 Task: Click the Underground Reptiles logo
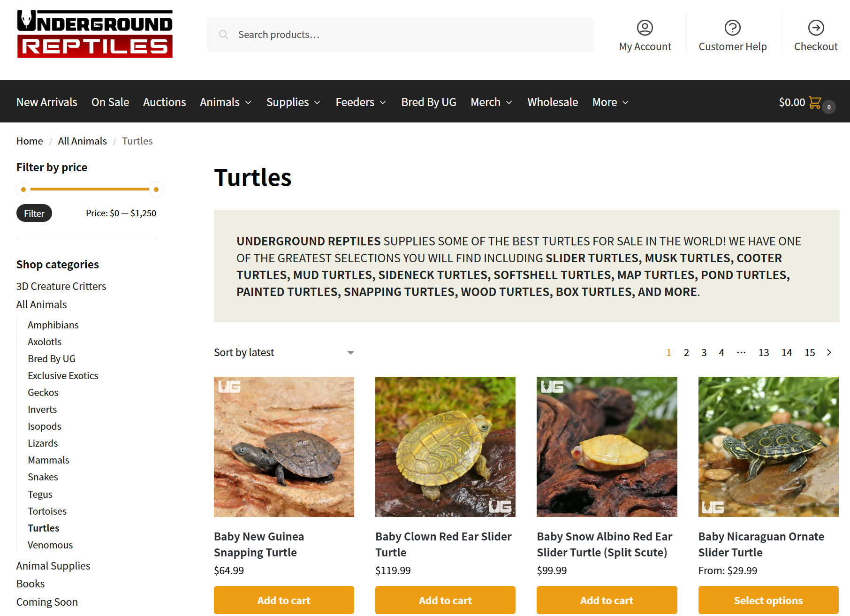(95, 34)
